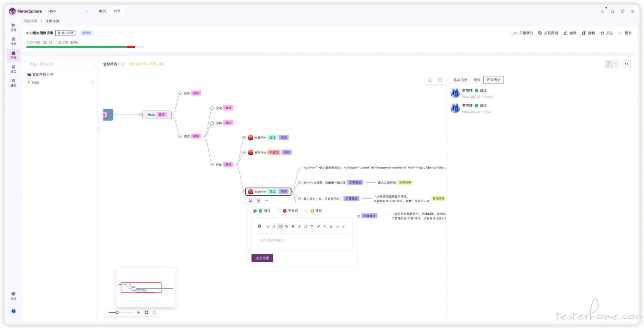Expand the 登录 module node
Screen dimensions: 644x329
coord(180,93)
